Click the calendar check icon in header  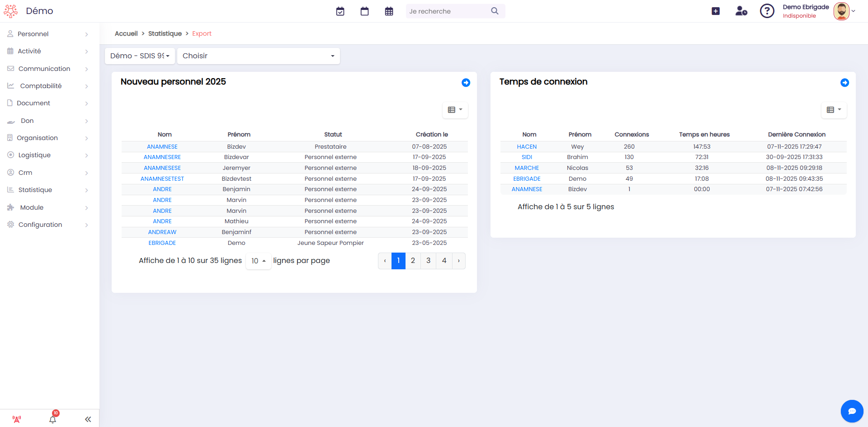coord(340,11)
